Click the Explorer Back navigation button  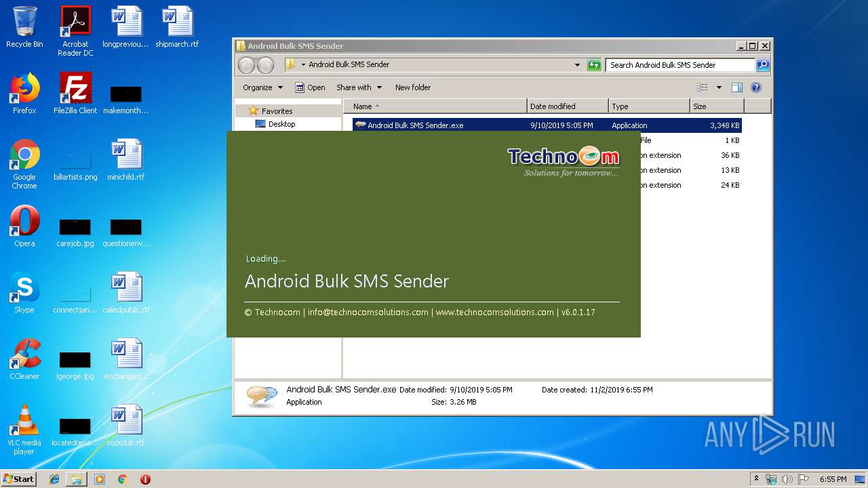tap(246, 65)
